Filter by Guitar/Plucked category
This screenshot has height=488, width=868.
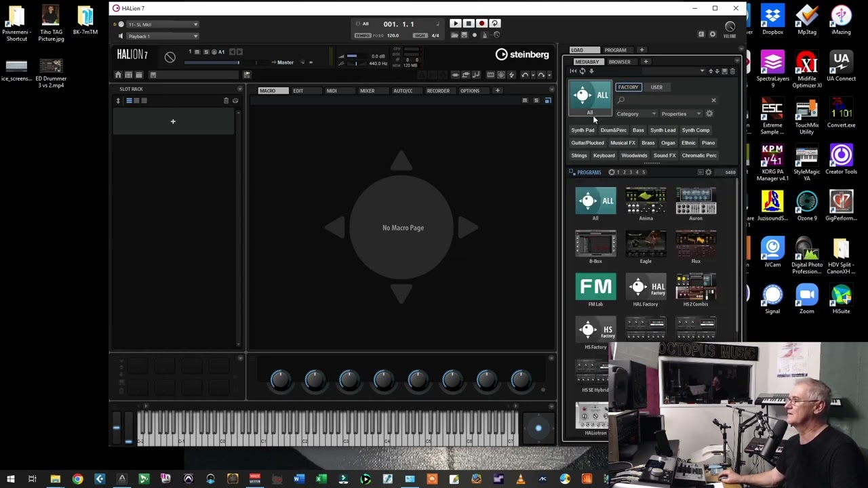click(587, 143)
